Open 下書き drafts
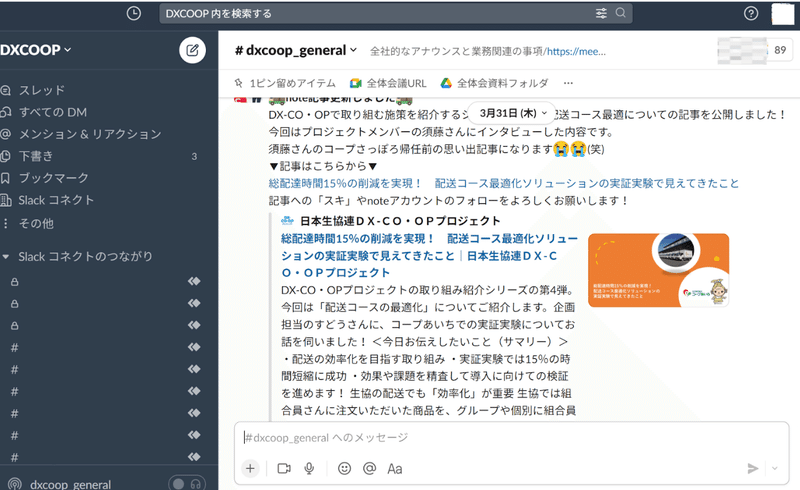Screen dimensions: 800x490 (x=36, y=156)
